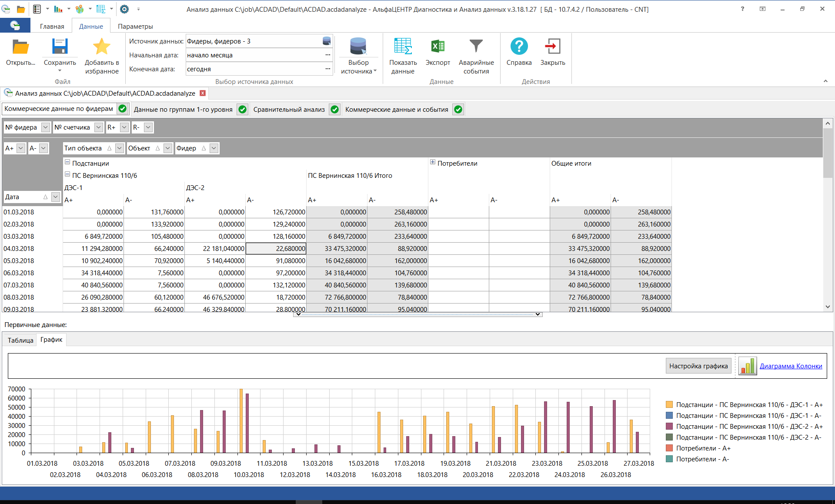
Task: Toggle check on Коммерческие данные и события
Action: pyautogui.click(x=458, y=110)
